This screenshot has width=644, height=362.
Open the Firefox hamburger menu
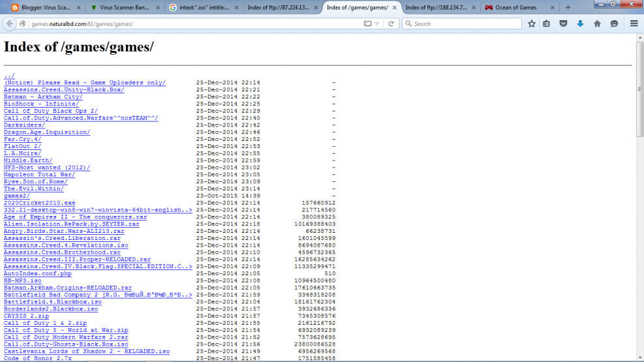(x=634, y=23)
